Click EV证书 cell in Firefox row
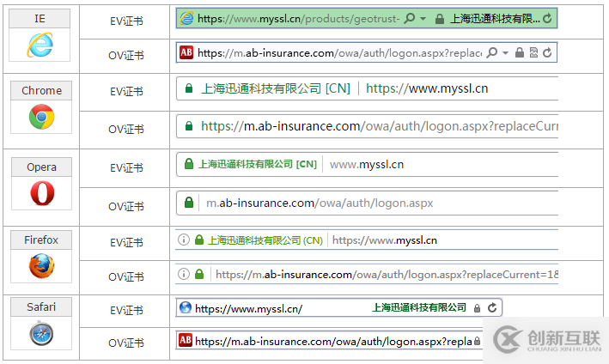 pyautogui.click(x=126, y=243)
